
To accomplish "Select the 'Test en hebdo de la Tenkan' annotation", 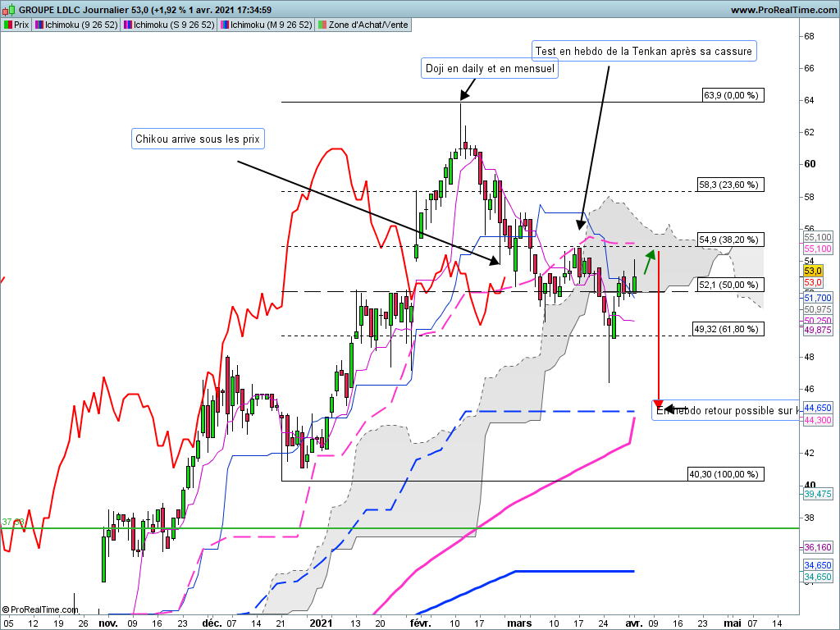I will [x=644, y=51].
